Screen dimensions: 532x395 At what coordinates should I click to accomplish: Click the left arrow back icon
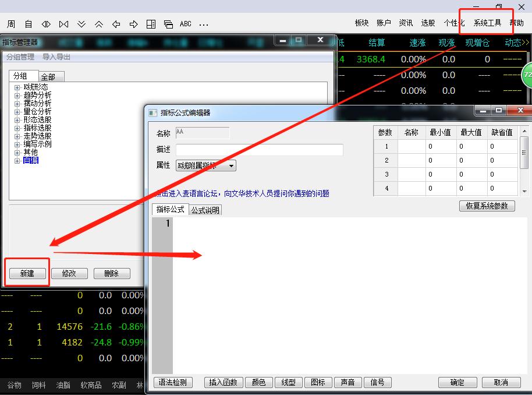pos(116,24)
